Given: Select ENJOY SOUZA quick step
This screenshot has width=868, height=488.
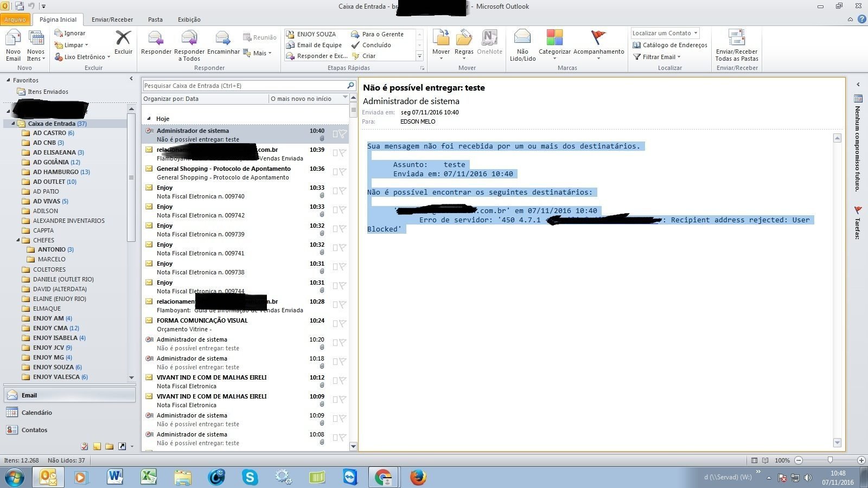Looking at the screenshot, I should tap(311, 34).
